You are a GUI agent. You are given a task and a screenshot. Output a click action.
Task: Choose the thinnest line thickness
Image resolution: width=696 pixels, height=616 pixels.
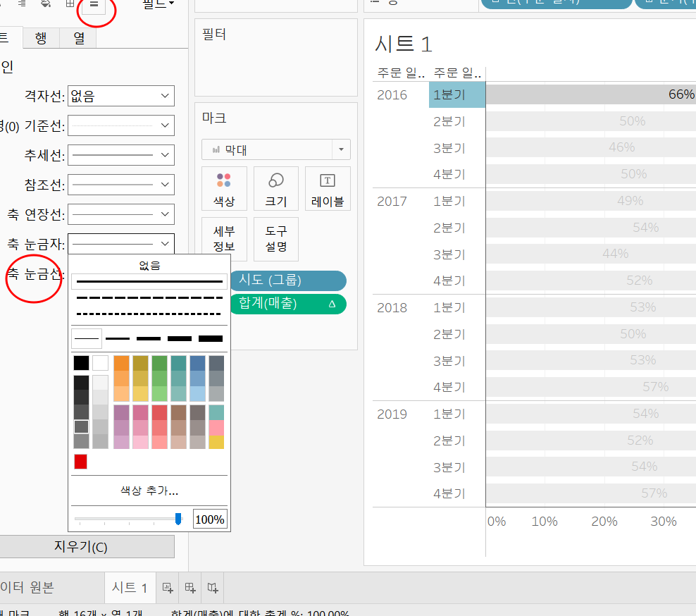(87, 339)
